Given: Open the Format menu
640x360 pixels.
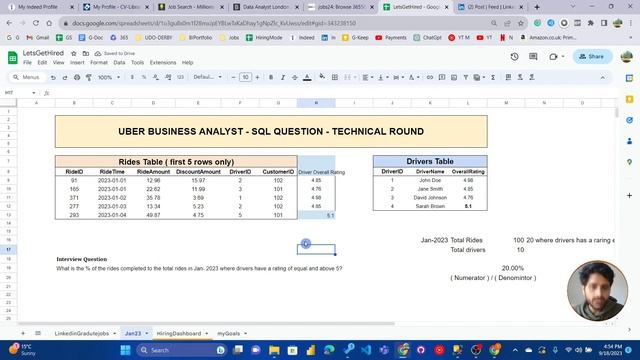Looking at the screenshot, I should tap(99, 62).
